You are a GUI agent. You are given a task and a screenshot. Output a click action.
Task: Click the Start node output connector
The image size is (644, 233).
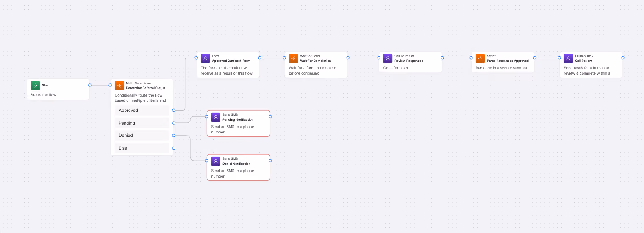point(90,85)
